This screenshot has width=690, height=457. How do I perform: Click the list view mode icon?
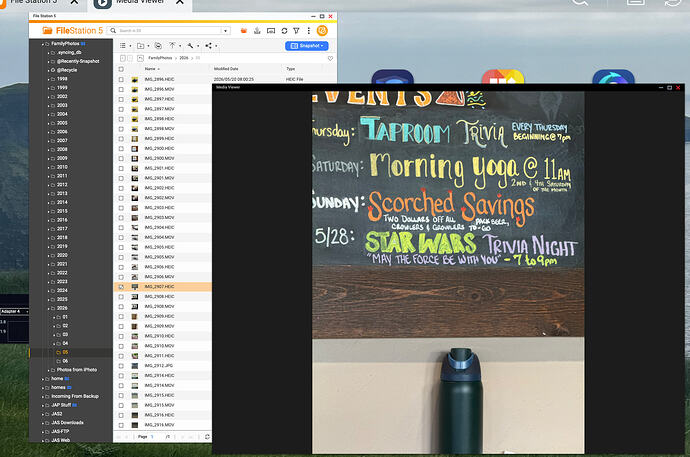click(x=123, y=46)
